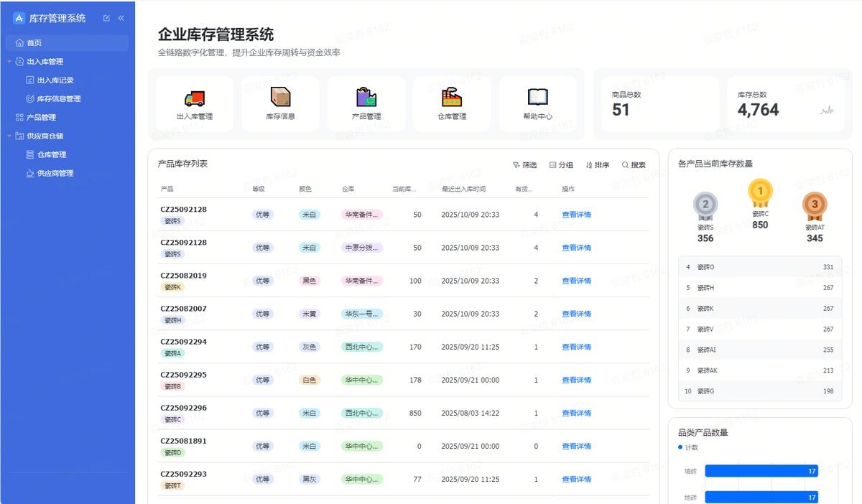Click 查看详情 for CZ25082019

coord(576,281)
